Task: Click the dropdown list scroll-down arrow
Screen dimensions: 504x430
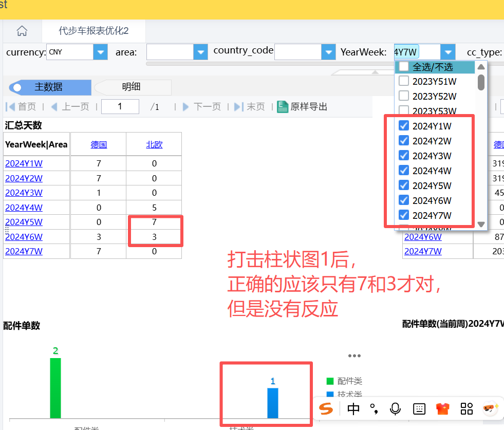Action: click(x=481, y=225)
